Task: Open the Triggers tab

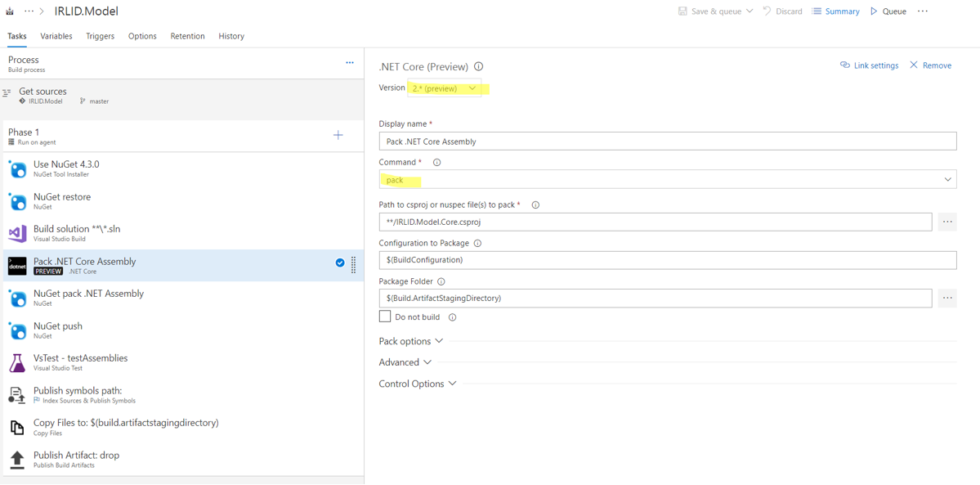Action: (x=100, y=36)
